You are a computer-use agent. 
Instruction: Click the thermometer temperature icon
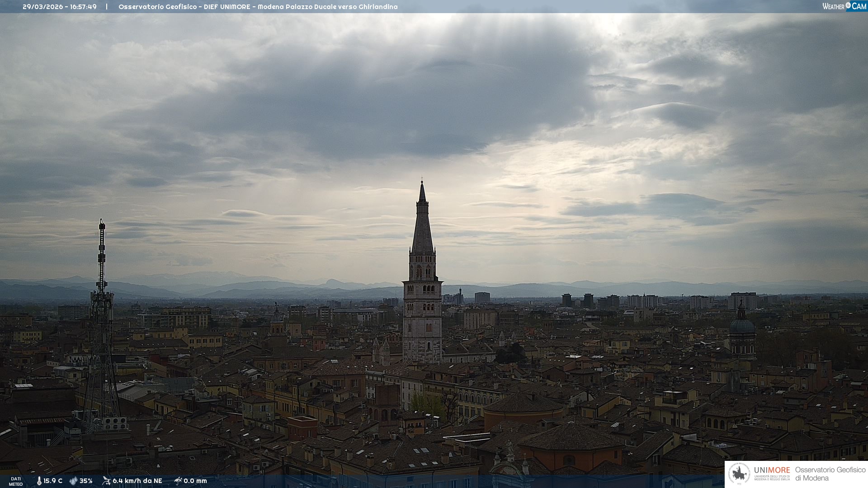[39, 481]
